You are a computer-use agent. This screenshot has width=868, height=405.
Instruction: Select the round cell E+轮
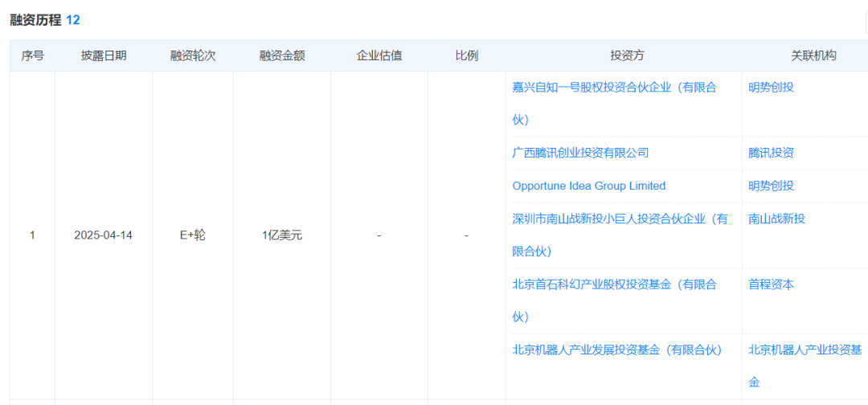tap(193, 235)
